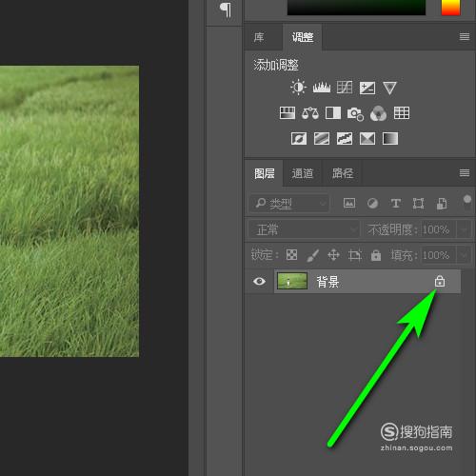
Task: Open the 正常 blend mode dropdown
Action: click(305, 229)
